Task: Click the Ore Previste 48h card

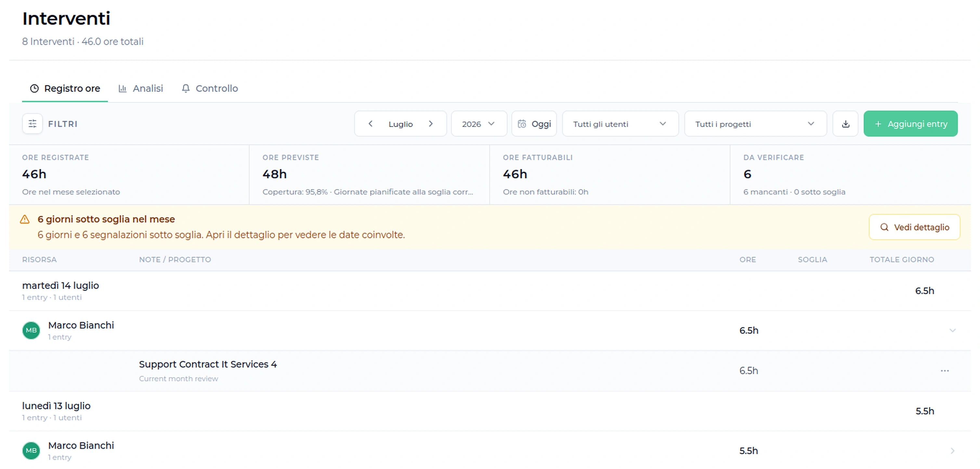Action: click(x=369, y=175)
